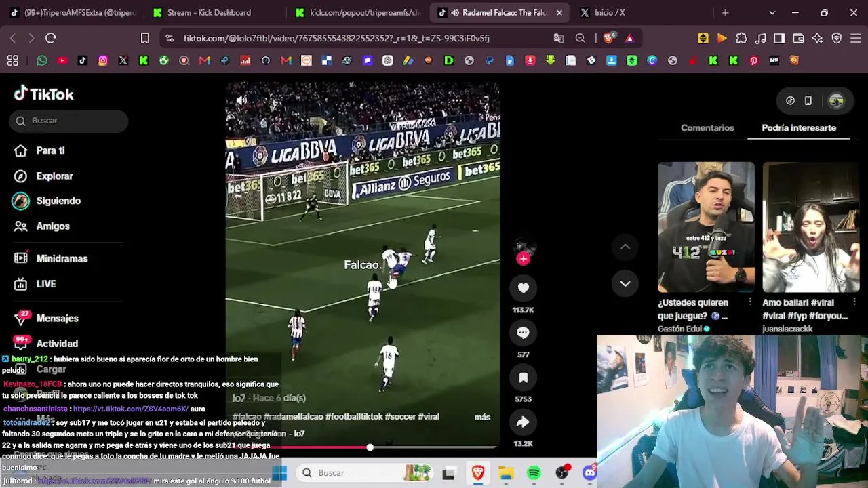This screenshot has height=488, width=868.
Task: Click the phone app icon in TikTok header
Action: 808,101
